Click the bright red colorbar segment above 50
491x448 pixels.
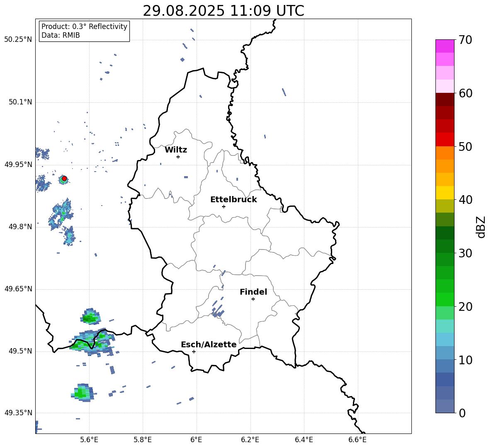coord(445,140)
